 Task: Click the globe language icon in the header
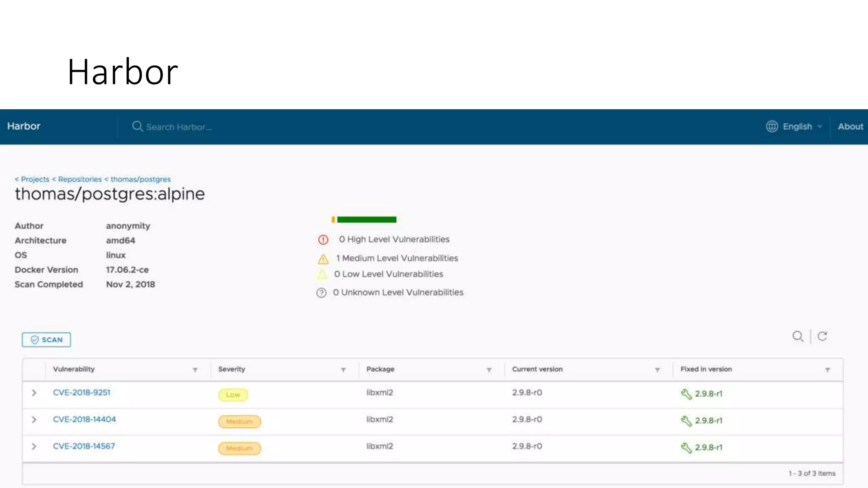pos(772,126)
